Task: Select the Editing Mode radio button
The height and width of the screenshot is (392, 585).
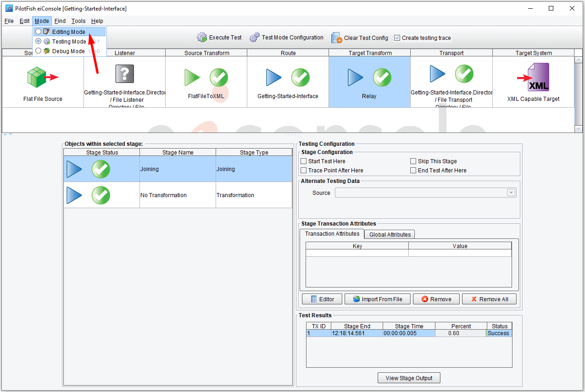Action: point(39,32)
